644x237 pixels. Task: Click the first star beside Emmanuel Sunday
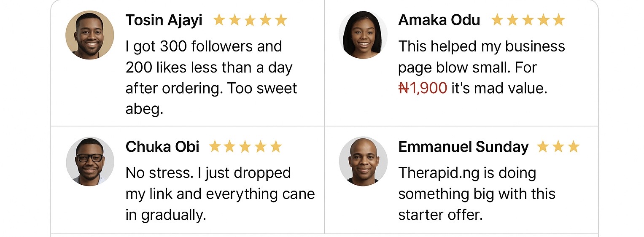tap(543, 146)
